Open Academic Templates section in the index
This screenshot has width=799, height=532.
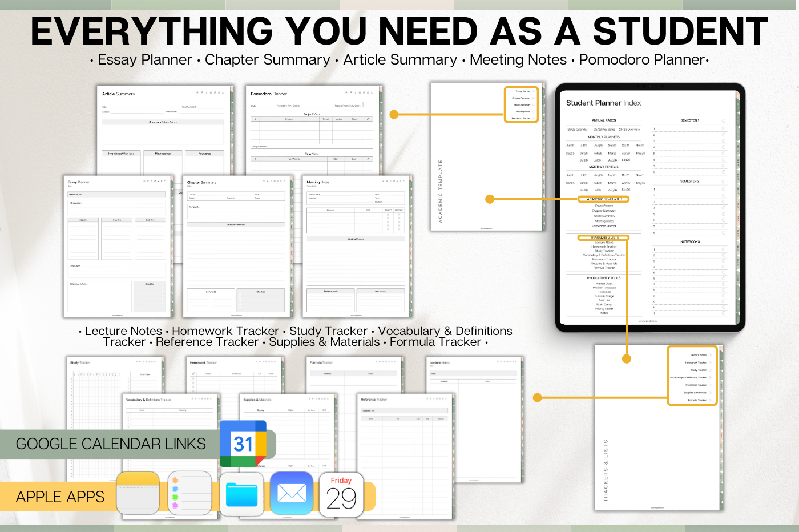click(604, 199)
